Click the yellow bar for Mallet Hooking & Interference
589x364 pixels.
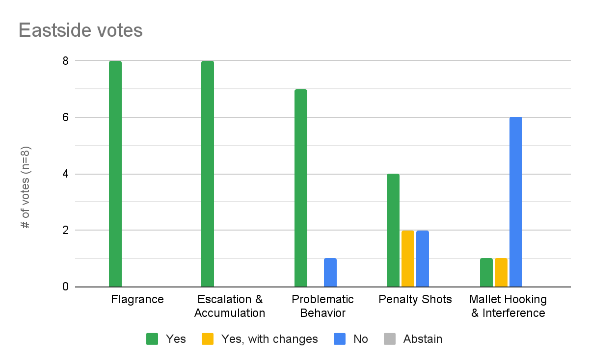(501, 273)
